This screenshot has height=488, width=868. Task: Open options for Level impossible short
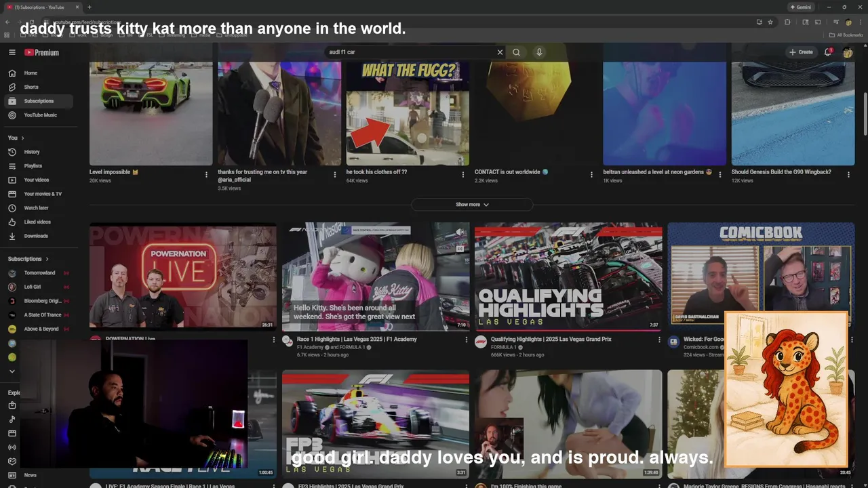(x=206, y=174)
